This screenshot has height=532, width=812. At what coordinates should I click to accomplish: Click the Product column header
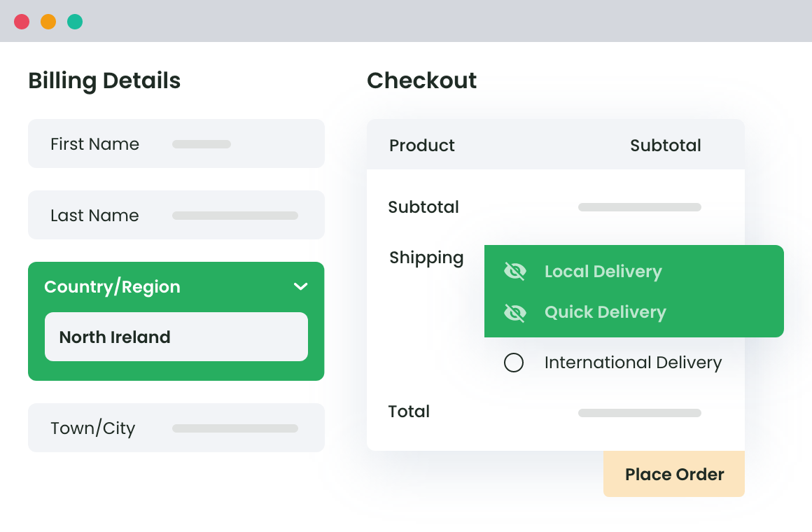tap(422, 145)
